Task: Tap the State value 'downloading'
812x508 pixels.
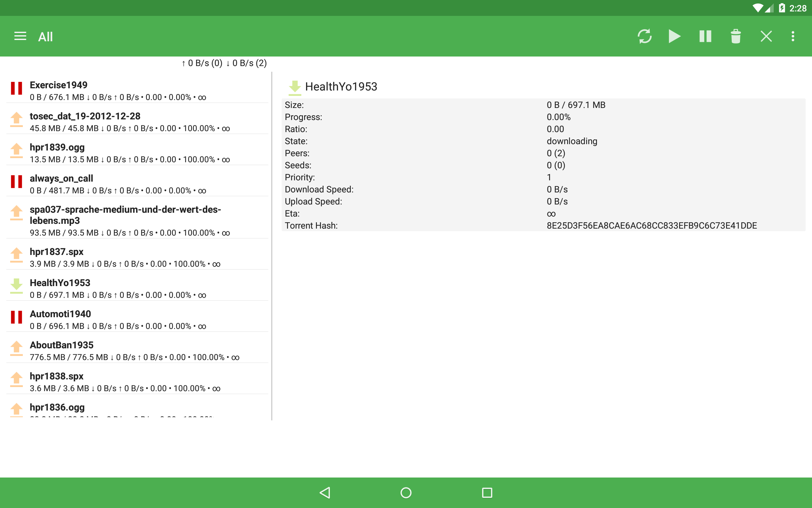Action: [572, 141]
